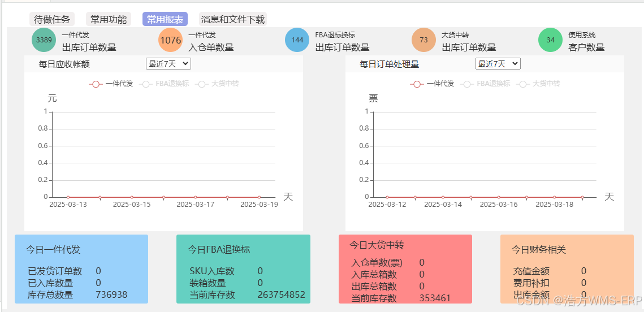Image resolution: width=644 pixels, height=312 pixels.
Task: Click the 客户数量 label beside 34
Action: pos(586,47)
